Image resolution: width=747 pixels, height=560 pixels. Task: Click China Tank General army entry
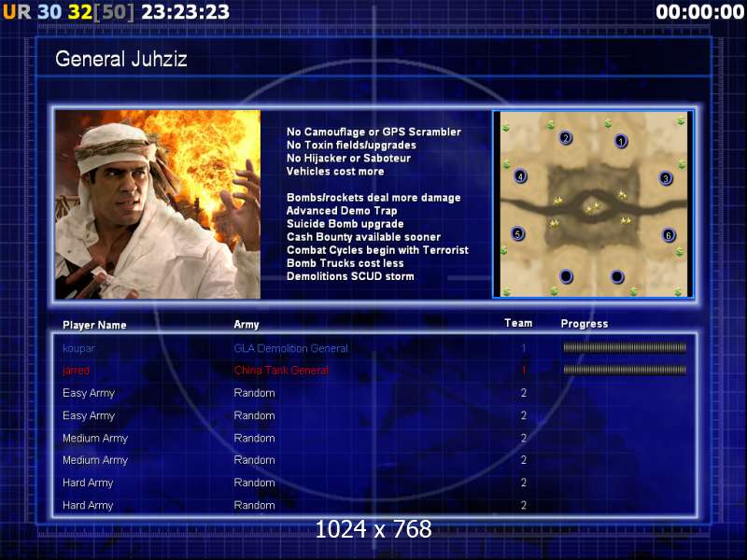(281, 370)
